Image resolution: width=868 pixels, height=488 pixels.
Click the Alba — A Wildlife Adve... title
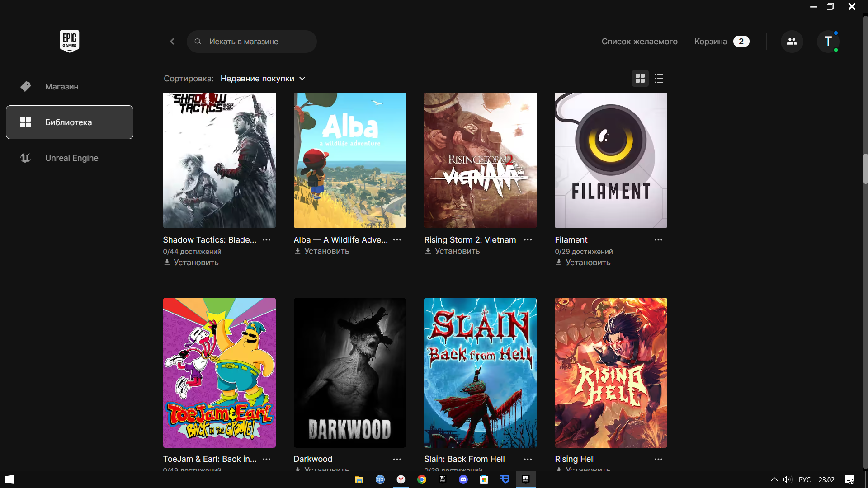340,240
